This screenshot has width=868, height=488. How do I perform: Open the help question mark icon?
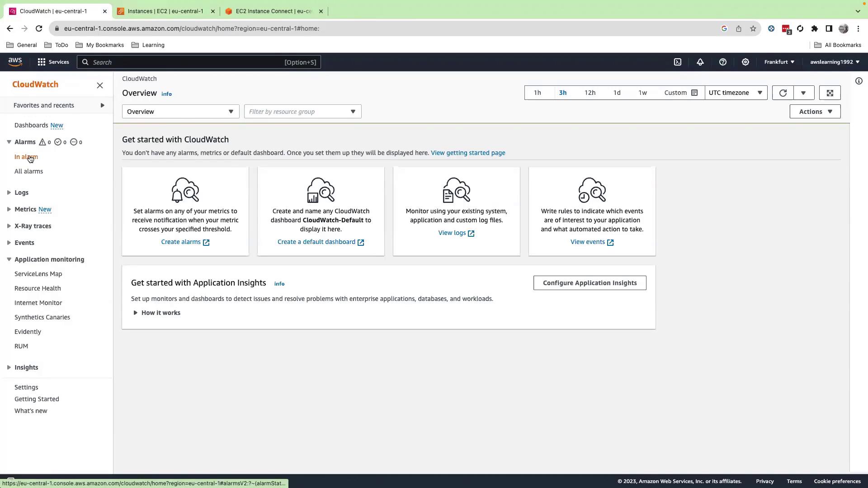[722, 62]
